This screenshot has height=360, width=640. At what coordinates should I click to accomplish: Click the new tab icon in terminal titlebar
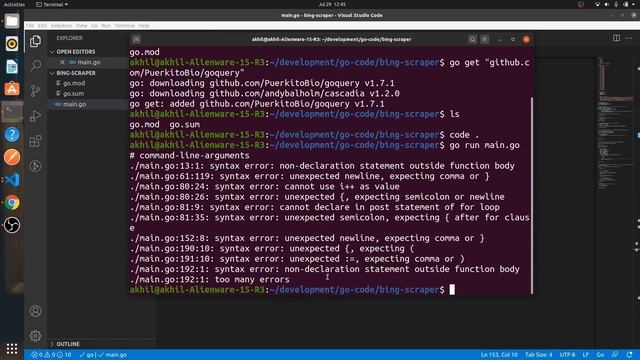[x=136, y=39]
